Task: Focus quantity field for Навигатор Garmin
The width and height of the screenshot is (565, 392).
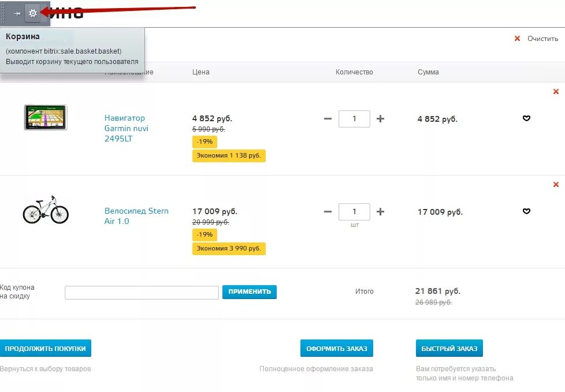Action: [354, 119]
